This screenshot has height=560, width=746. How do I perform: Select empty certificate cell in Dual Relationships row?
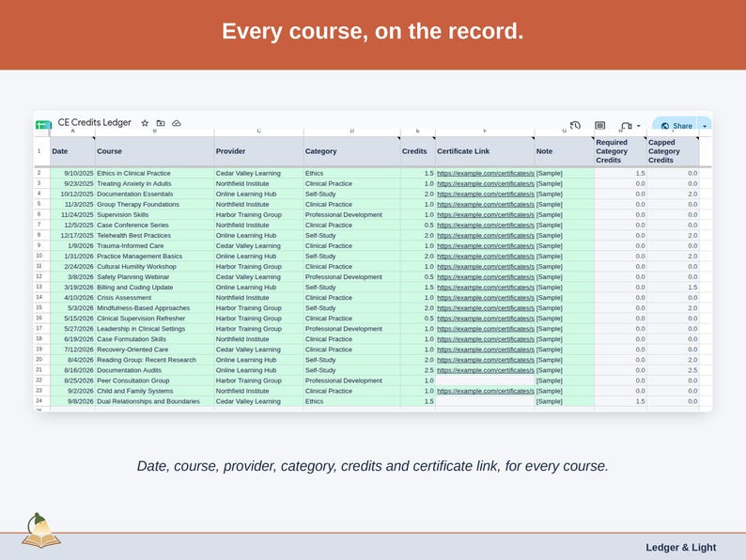[485, 401]
